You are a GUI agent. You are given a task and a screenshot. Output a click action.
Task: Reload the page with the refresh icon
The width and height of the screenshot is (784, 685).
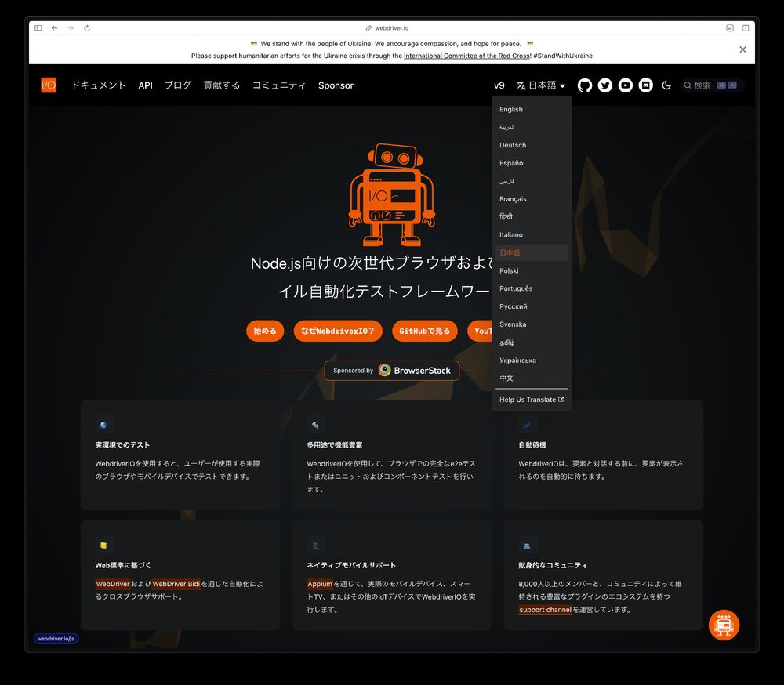tap(87, 28)
